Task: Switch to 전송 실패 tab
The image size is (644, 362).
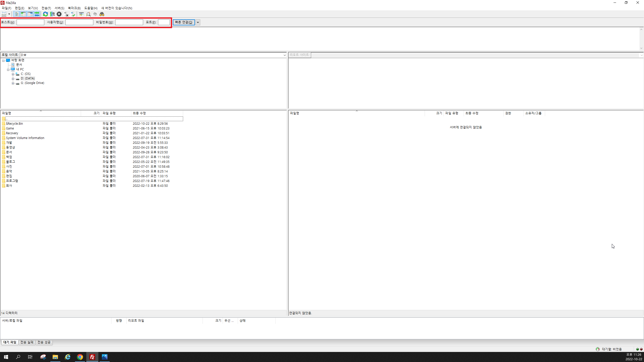Action: (x=27, y=342)
